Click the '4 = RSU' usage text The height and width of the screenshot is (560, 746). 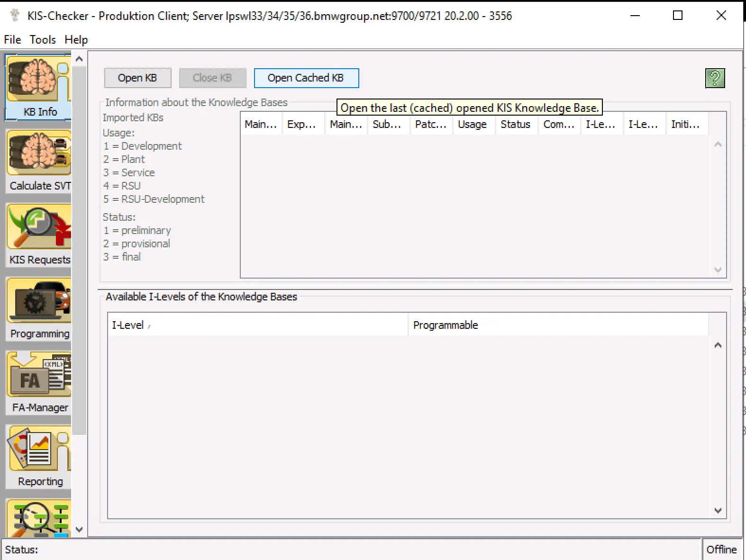click(122, 186)
